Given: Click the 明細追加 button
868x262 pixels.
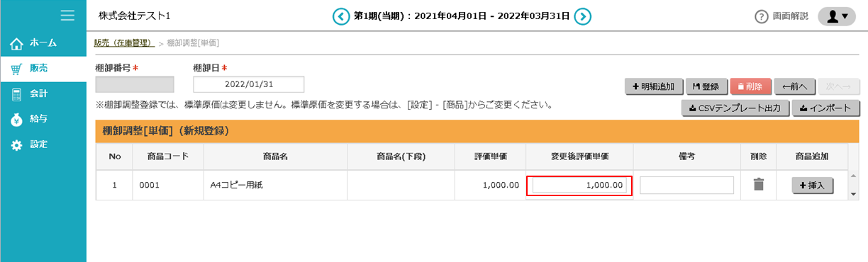Looking at the screenshot, I should 654,86.
